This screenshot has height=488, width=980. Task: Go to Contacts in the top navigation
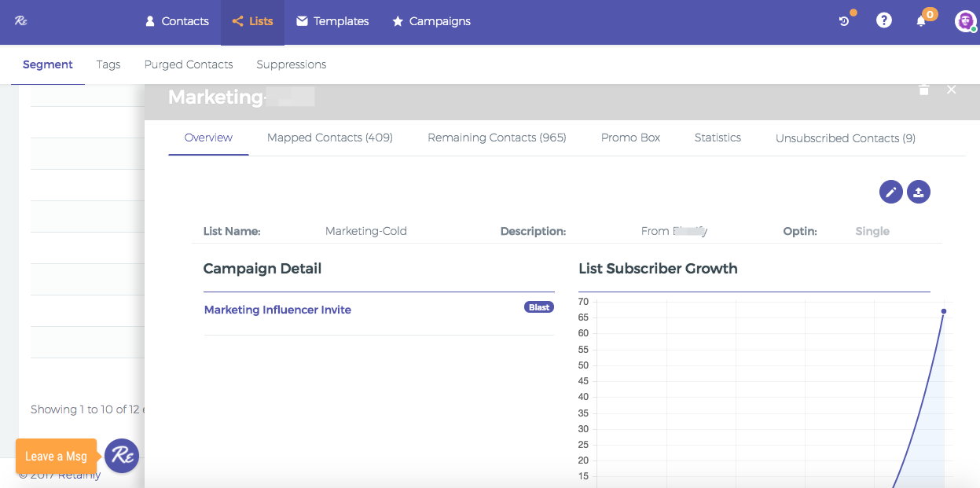point(177,21)
